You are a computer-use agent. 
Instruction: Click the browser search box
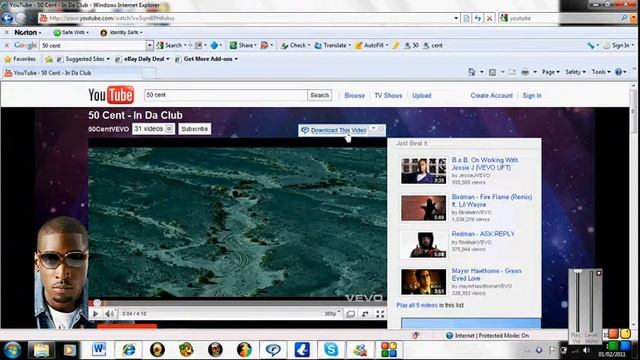pyautogui.click(x=563, y=18)
